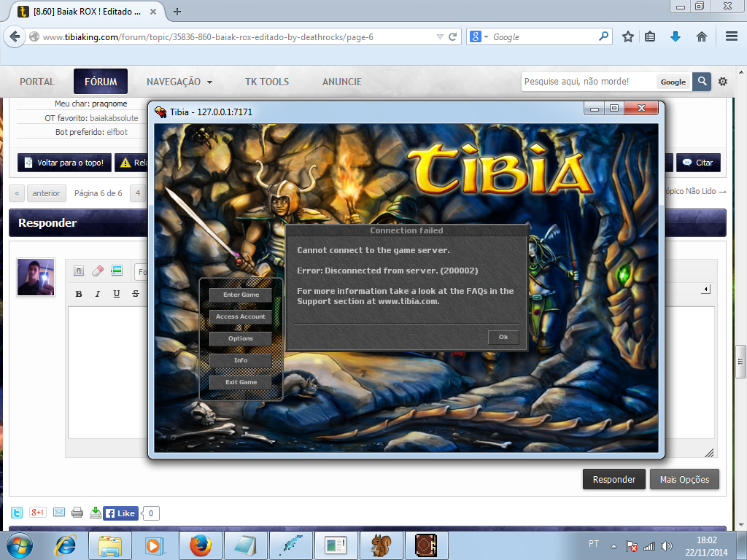The width and height of the screenshot is (747, 560).
Task: Click Ok in Connection failed dialog
Action: [x=503, y=337]
